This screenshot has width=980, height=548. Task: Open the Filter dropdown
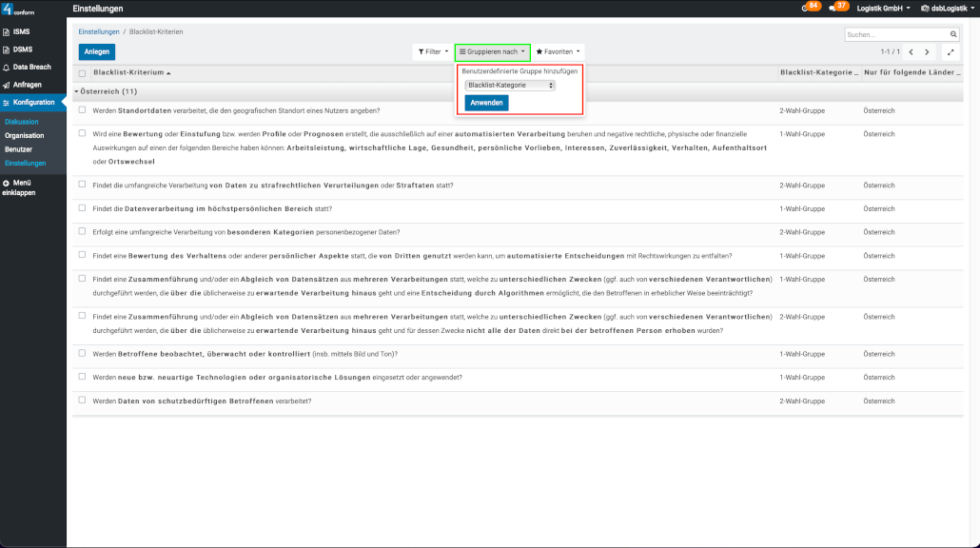pos(433,51)
